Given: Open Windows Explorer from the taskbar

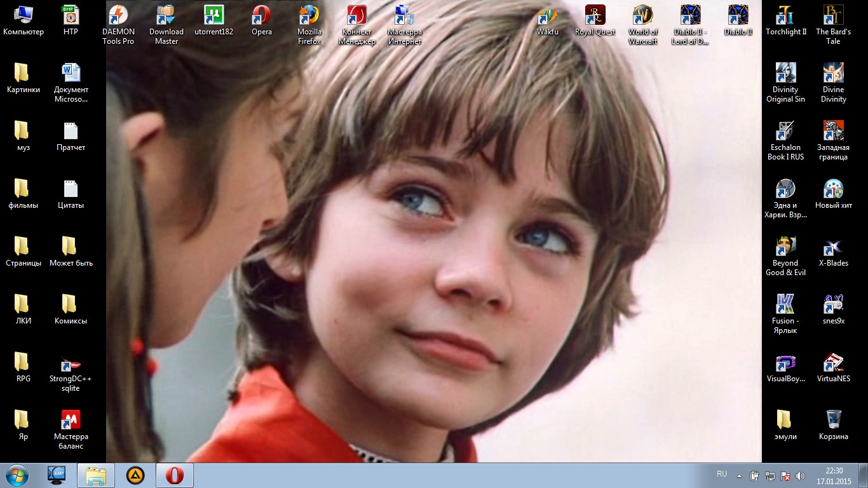Looking at the screenshot, I should [96, 475].
